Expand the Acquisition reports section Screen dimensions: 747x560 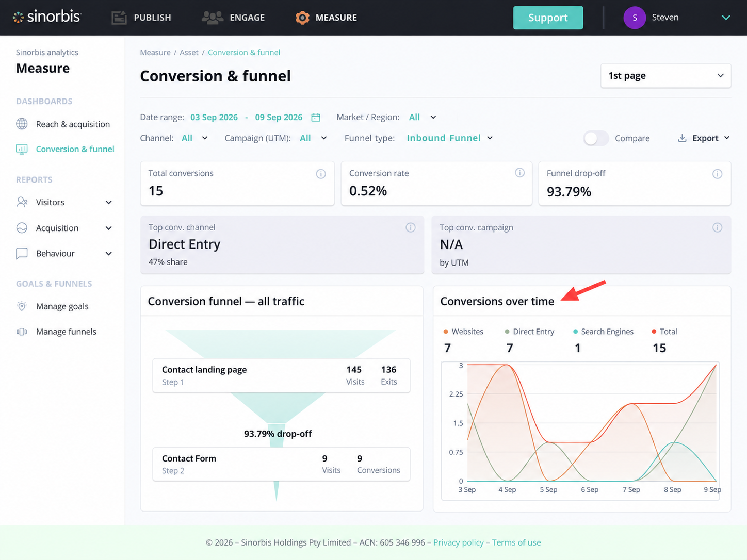pos(109,228)
